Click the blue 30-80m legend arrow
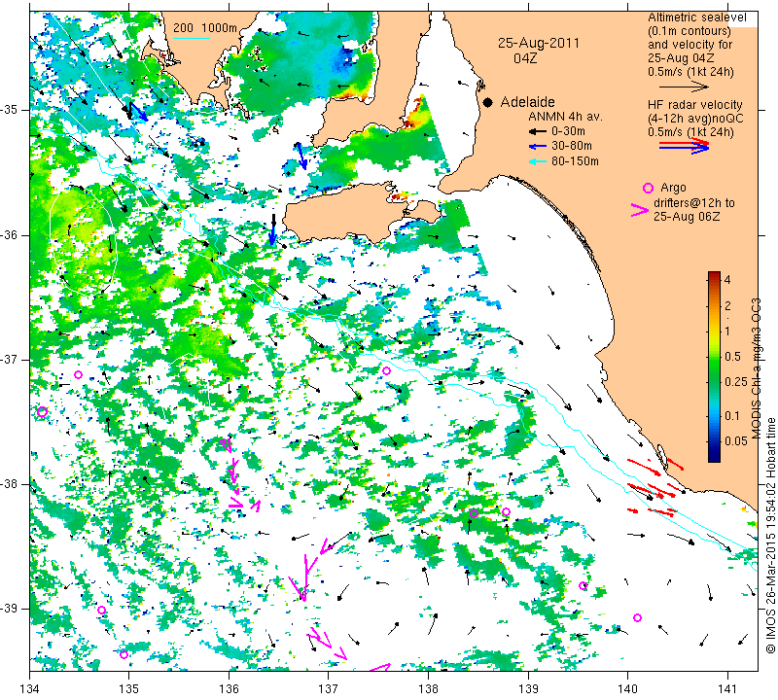Viewport: 778px width, 700px height. click(x=538, y=147)
